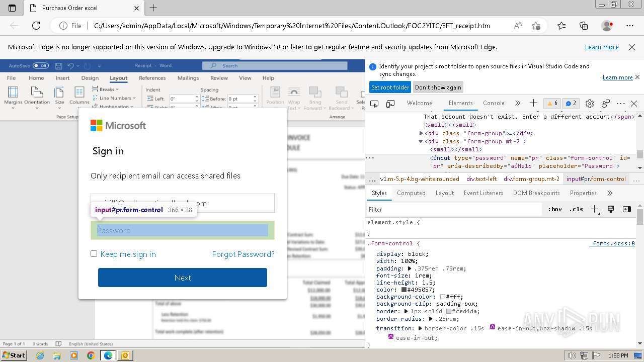The image size is (644, 362).
Task: Open the tab actions menu icon
Action: click(x=12, y=8)
